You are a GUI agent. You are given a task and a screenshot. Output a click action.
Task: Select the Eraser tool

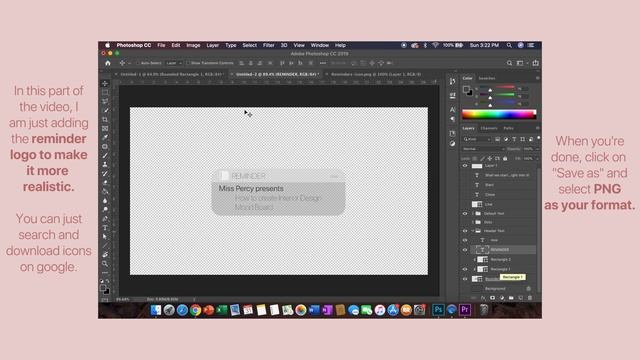point(105,182)
